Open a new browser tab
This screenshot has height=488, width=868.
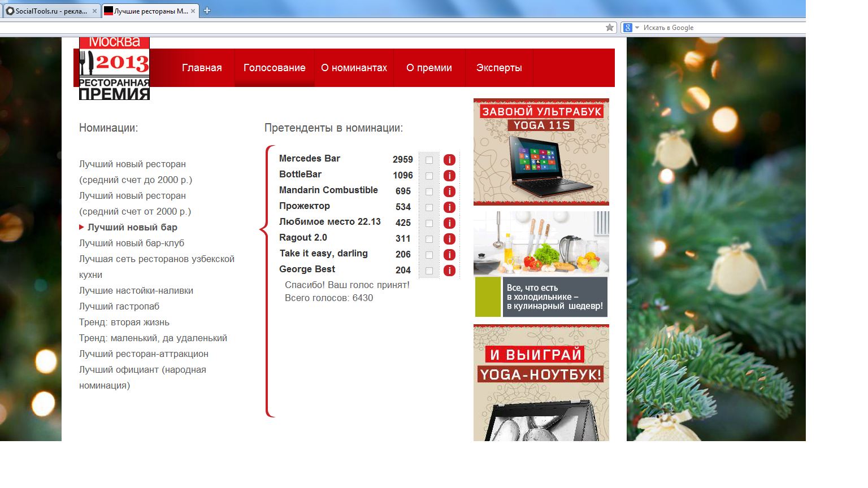click(x=207, y=11)
